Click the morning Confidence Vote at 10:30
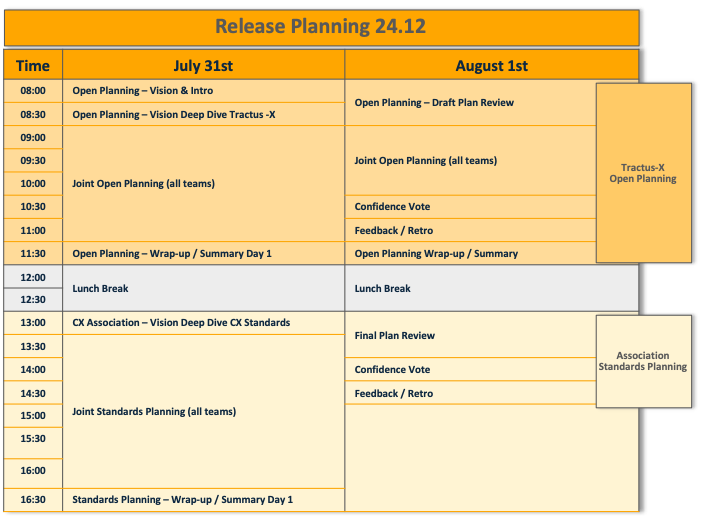Viewport: 701px width, 518px height. [x=470, y=207]
